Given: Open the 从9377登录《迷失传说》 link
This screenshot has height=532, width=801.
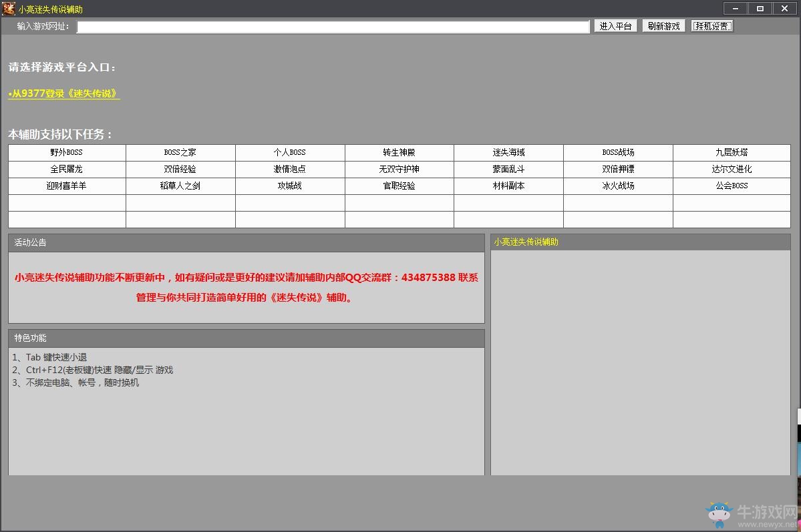Looking at the screenshot, I should 64,93.
